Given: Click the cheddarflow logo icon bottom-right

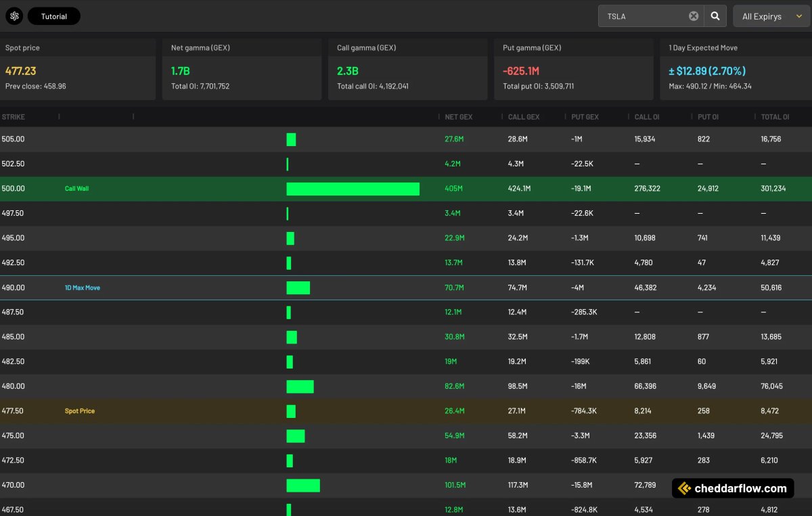Looking at the screenshot, I should (x=683, y=488).
